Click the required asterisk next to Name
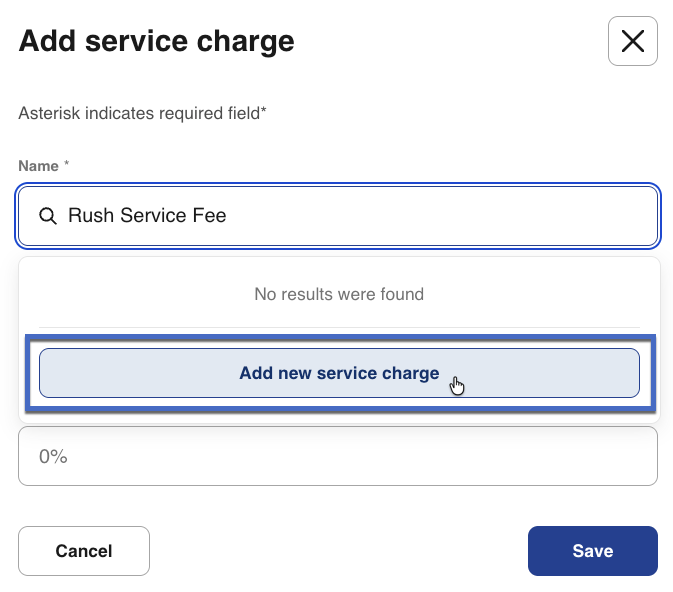The image size is (673, 592). 66,165
